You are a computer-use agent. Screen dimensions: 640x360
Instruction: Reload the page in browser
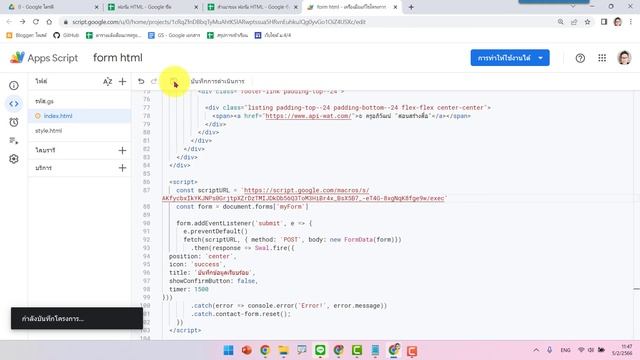point(36,22)
